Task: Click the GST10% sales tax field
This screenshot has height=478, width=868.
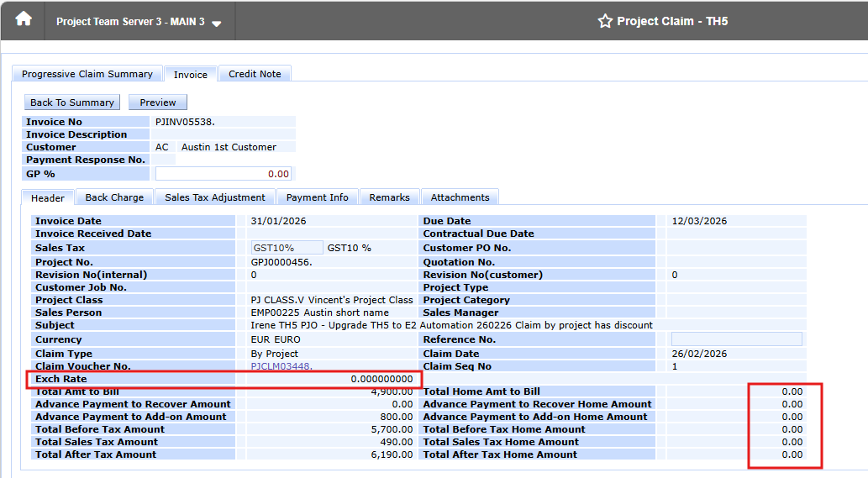Action: click(x=287, y=248)
